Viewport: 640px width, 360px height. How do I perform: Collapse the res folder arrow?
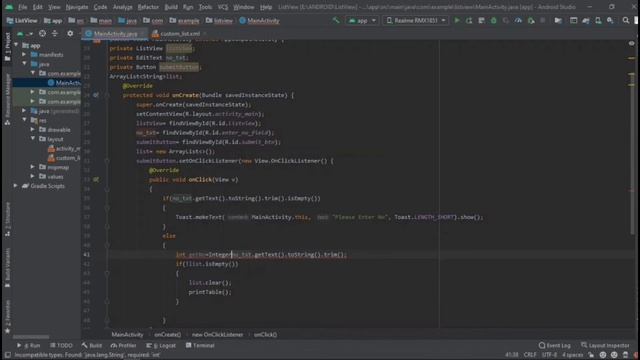(24, 120)
